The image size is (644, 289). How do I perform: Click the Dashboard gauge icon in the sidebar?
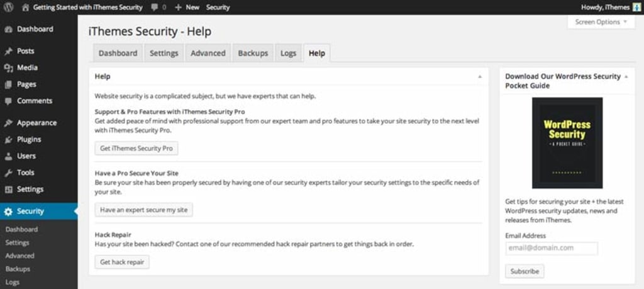click(8, 29)
